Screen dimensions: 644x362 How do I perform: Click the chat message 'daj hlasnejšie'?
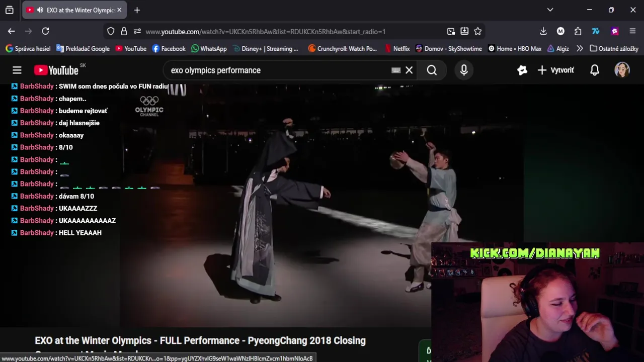coord(79,123)
